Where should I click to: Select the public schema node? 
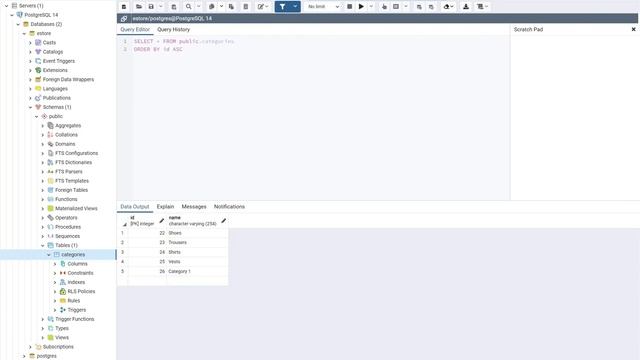coord(56,116)
